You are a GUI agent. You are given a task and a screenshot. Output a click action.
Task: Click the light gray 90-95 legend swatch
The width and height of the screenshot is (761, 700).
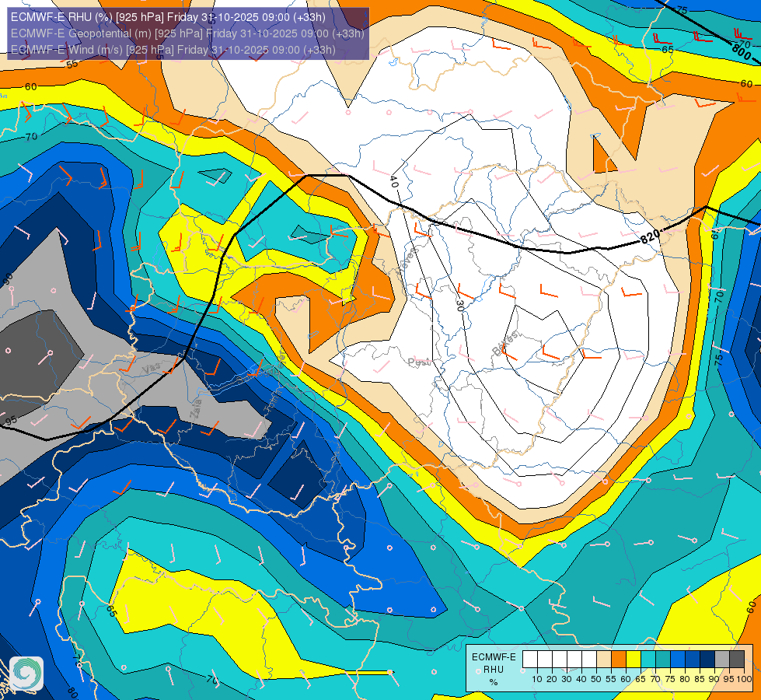[722, 660]
